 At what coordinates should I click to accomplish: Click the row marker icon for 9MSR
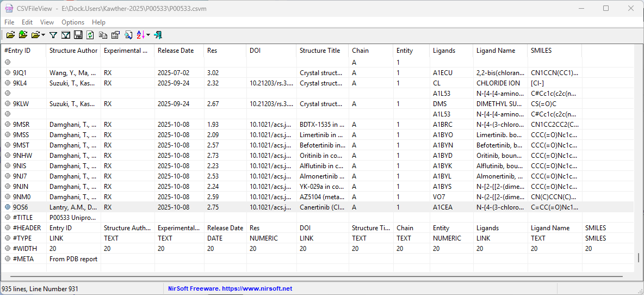[x=8, y=124]
